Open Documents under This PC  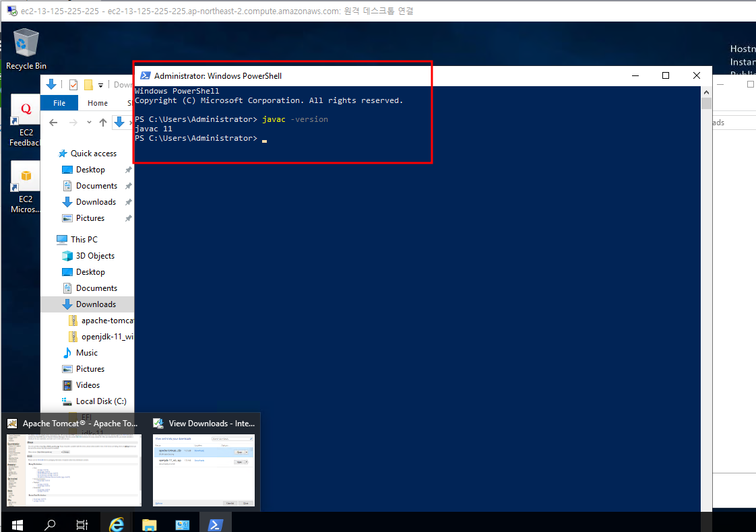90,288
